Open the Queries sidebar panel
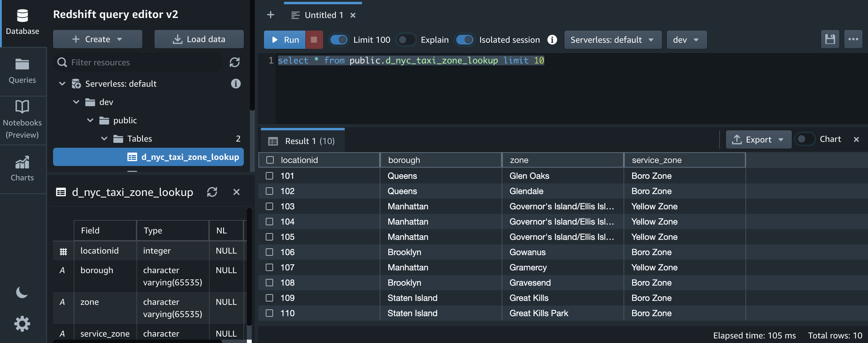 click(22, 71)
